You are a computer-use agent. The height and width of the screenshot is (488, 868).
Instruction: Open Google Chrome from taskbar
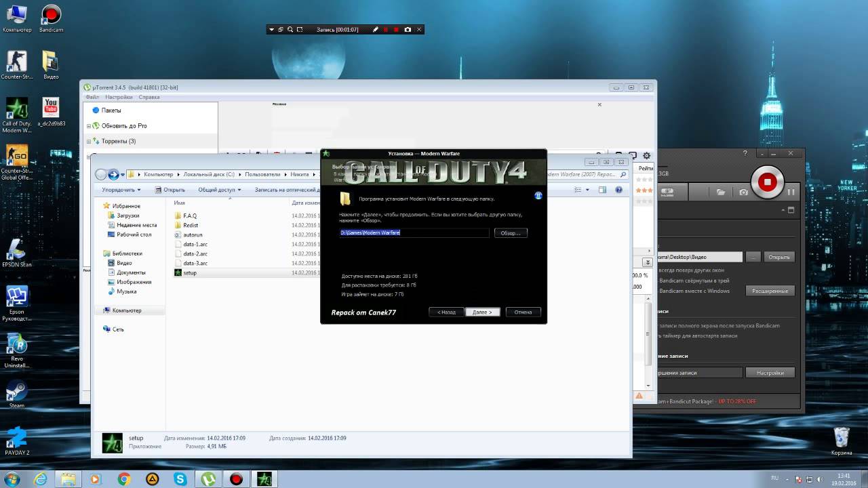click(x=124, y=479)
